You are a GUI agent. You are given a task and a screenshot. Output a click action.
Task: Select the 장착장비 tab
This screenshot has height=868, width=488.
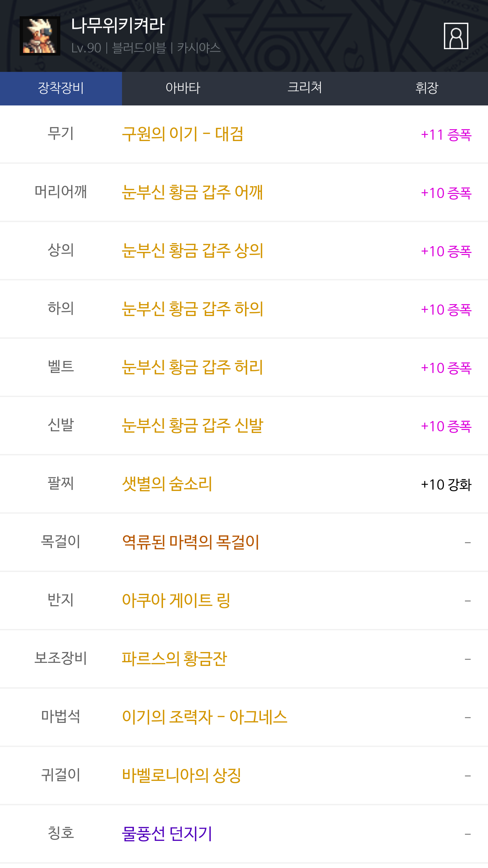point(61,88)
